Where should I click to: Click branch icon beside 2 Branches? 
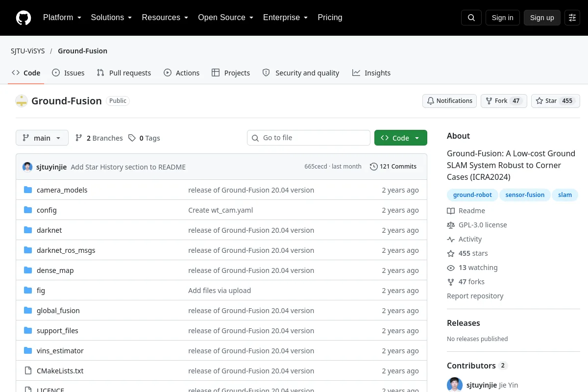pyautogui.click(x=79, y=138)
